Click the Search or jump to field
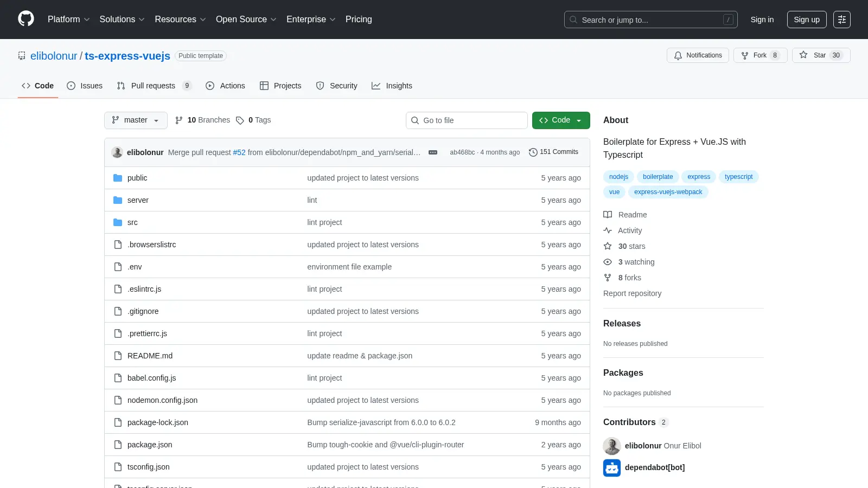 click(651, 20)
